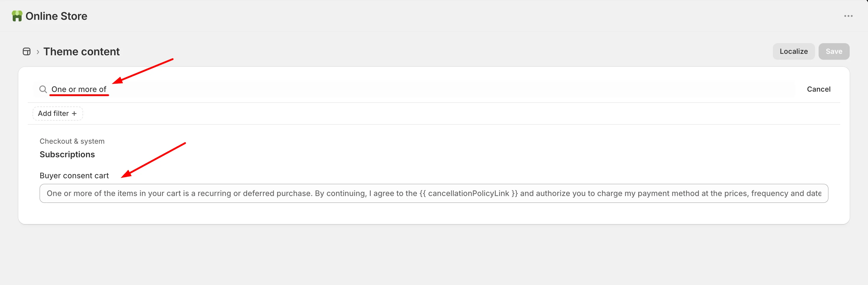Open the Add filter options
Image resolution: width=868 pixels, height=285 pixels.
point(57,114)
